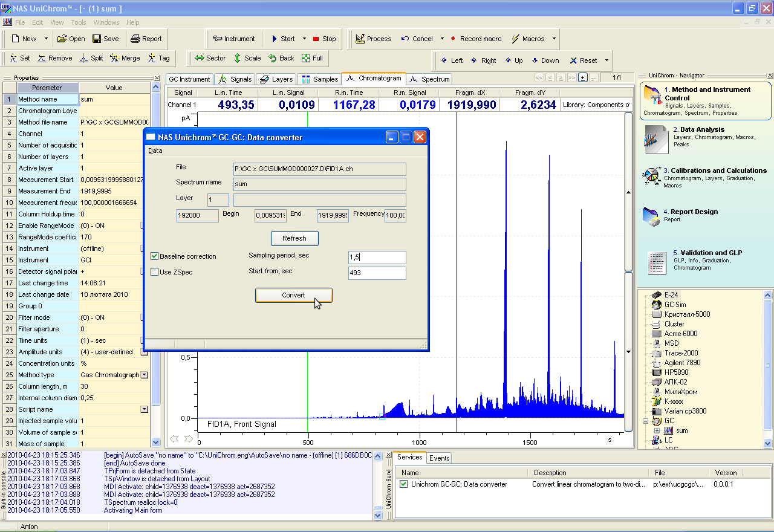Click the Cancel toolbar button
Image resolution: width=774 pixels, height=532 pixels.
click(417, 39)
